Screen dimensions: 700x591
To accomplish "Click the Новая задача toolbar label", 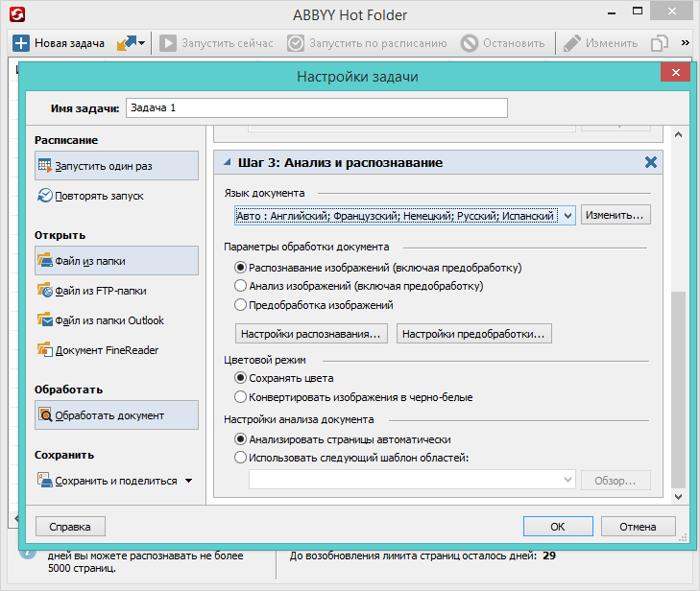I will (x=70, y=43).
